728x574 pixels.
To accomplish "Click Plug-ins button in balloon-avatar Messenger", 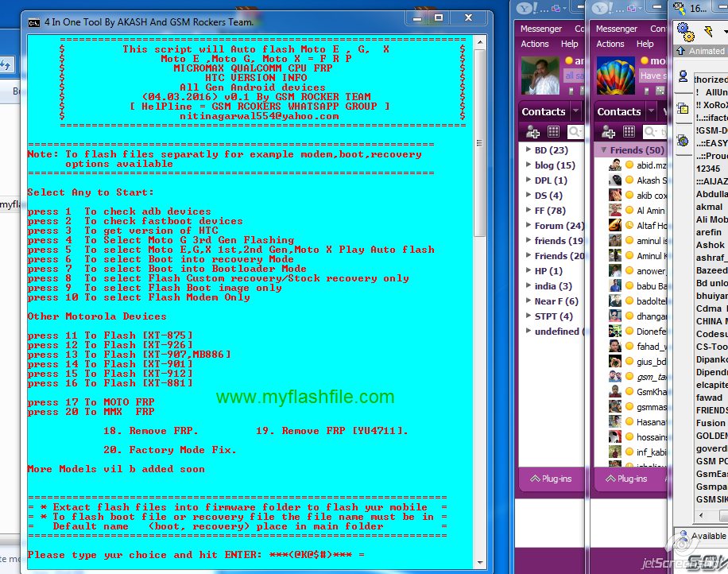I will 626,479.
